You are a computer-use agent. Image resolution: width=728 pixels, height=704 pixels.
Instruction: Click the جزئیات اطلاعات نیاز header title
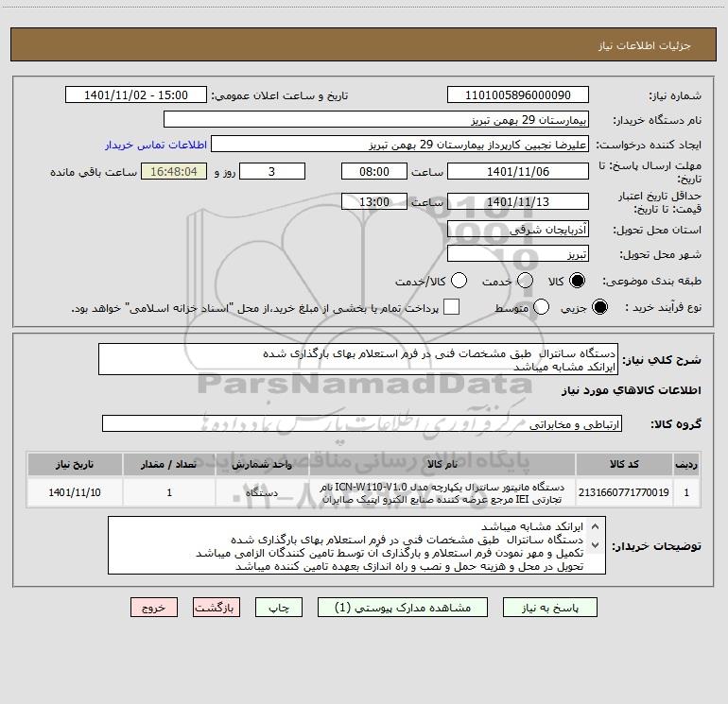coord(644,45)
